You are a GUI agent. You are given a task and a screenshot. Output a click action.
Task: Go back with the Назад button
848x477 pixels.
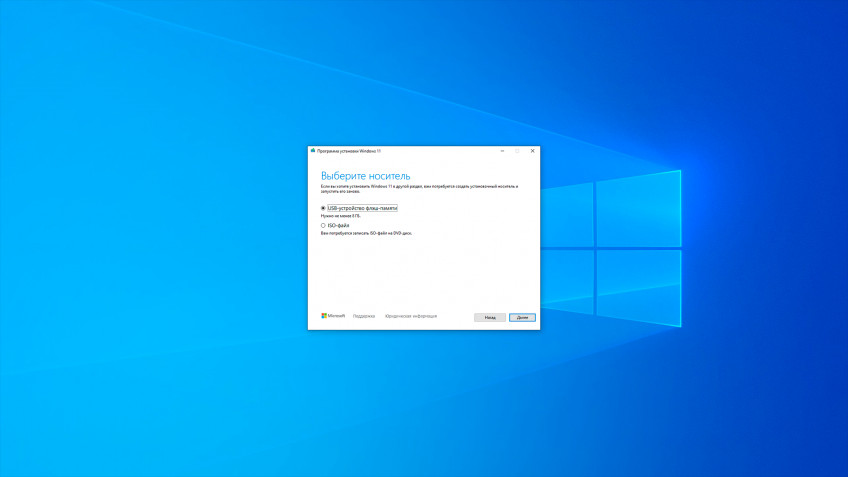490,317
